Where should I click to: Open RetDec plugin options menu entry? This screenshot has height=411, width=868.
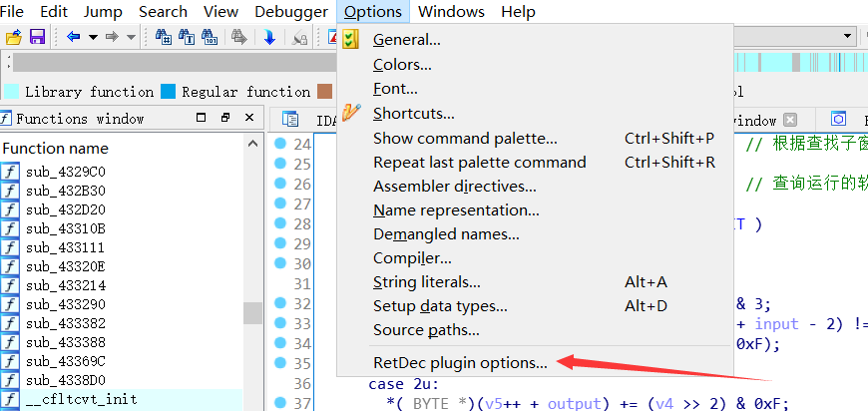click(x=460, y=363)
